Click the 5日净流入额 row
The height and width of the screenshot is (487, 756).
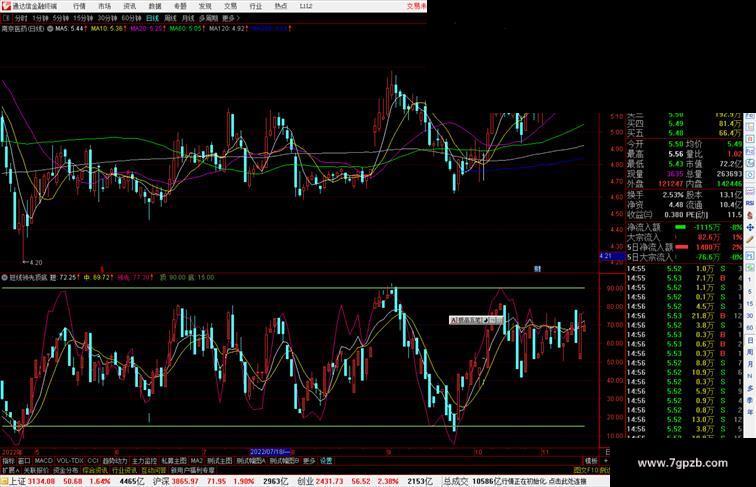(x=685, y=247)
